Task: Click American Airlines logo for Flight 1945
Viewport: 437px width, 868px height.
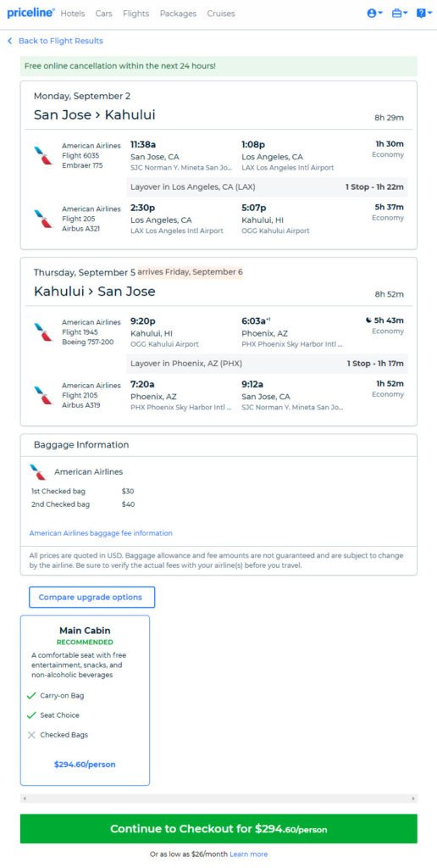Action: 42,331
